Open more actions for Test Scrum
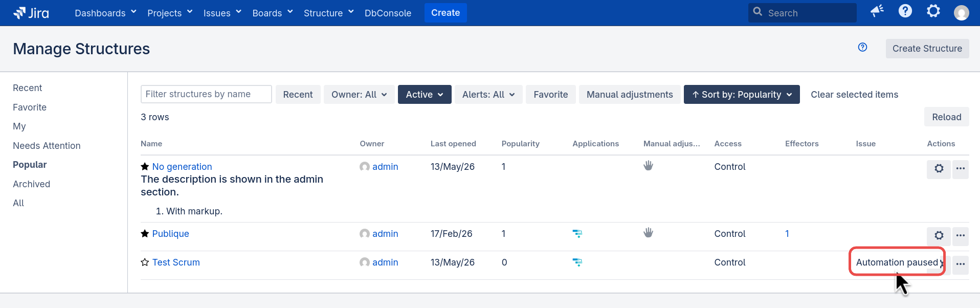This screenshot has width=980, height=308. click(x=961, y=265)
